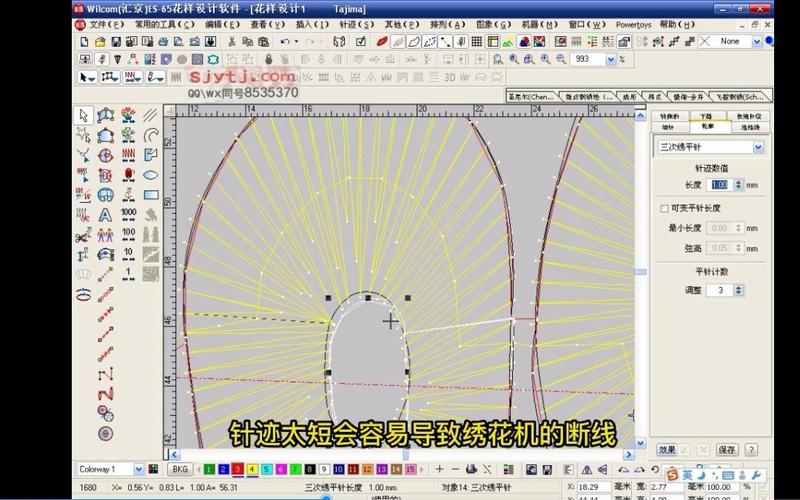This screenshot has width=800, height=500.
Task: Open the 帮助(H) menu
Action: pyautogui.click(x=677, y=24)
